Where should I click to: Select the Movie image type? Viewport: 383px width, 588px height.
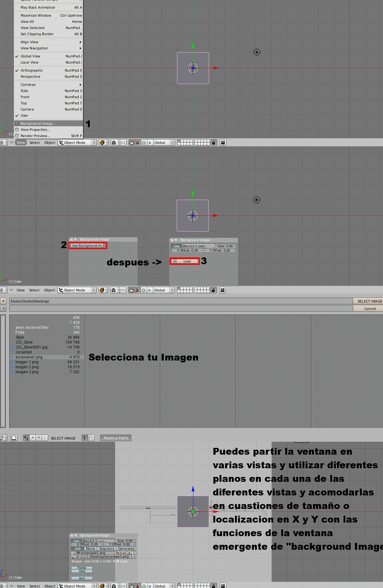click(x=91, y=549)
